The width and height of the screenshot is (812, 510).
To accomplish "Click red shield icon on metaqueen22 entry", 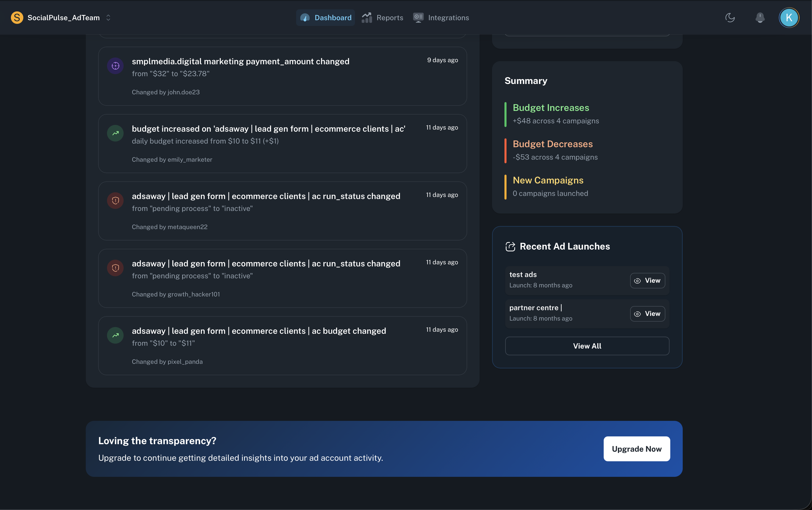I will pos(115,201).
